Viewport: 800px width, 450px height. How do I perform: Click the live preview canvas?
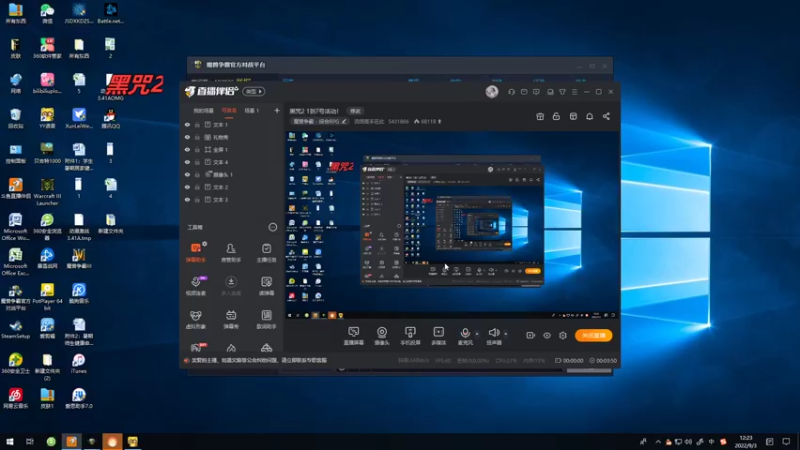point(452,225)
